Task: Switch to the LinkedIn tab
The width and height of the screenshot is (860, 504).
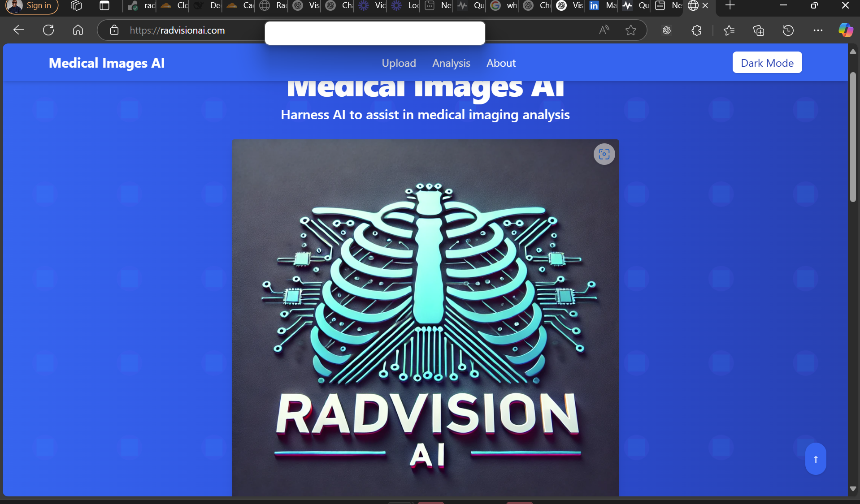Action: tap(594, 6)
